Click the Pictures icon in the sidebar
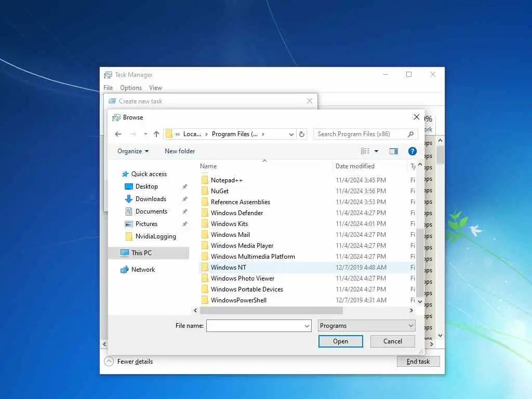The image size is (532, 399). coord(129,224)
